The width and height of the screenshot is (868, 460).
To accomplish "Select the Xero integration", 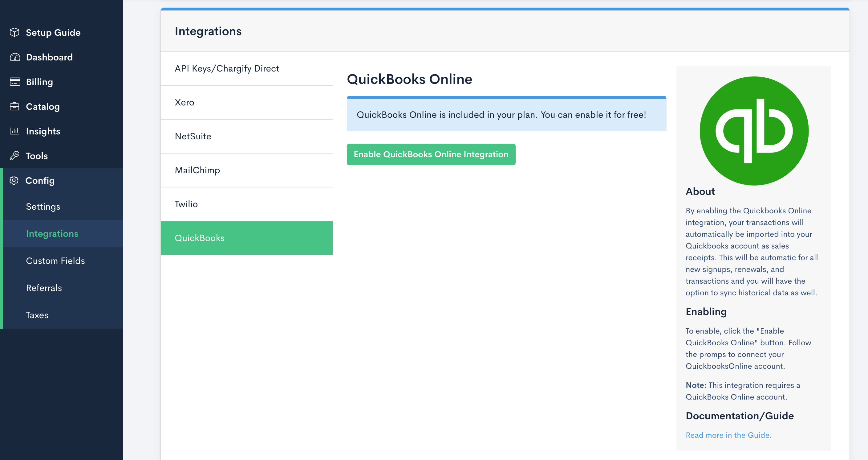I will pos(247,102).
